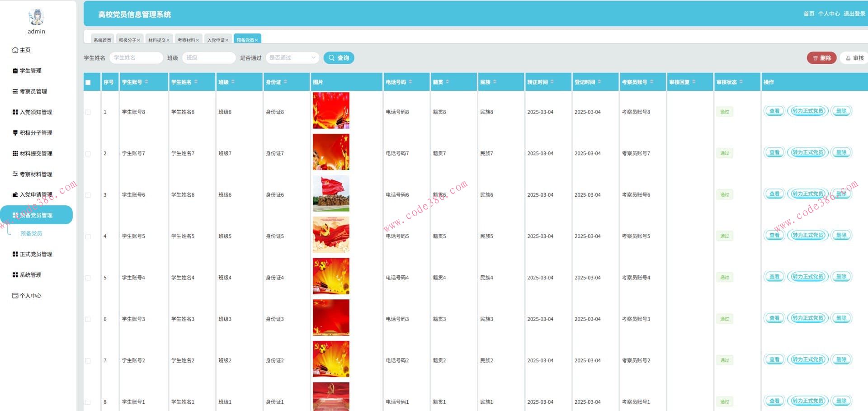Click 转为正式党员 for 学生账号7
Image resolution: width=868 pixels, height=411 pixels.
807,153
